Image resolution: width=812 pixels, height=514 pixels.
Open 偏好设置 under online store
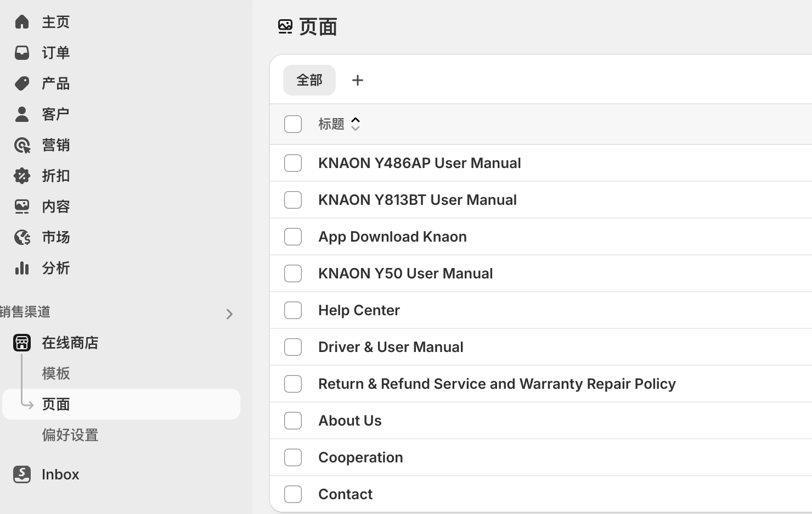[x=70, y=435]
